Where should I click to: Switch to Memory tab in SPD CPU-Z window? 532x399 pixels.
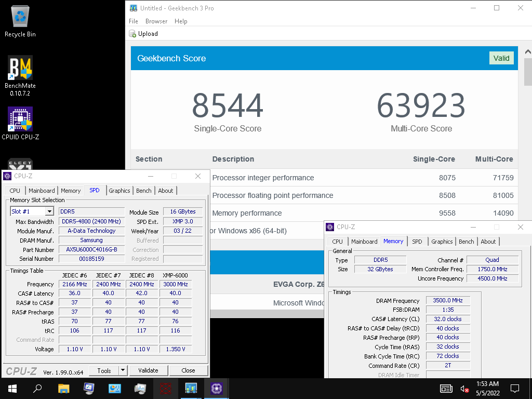click(x=71, y=191)
